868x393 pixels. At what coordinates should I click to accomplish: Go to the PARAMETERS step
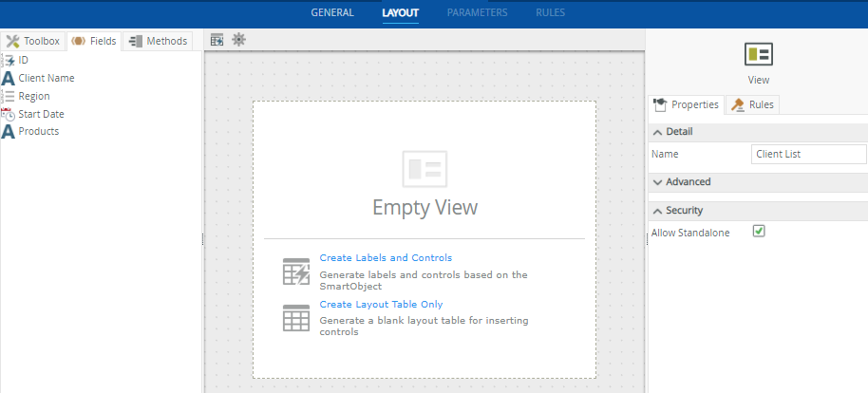tap(477, 12)
